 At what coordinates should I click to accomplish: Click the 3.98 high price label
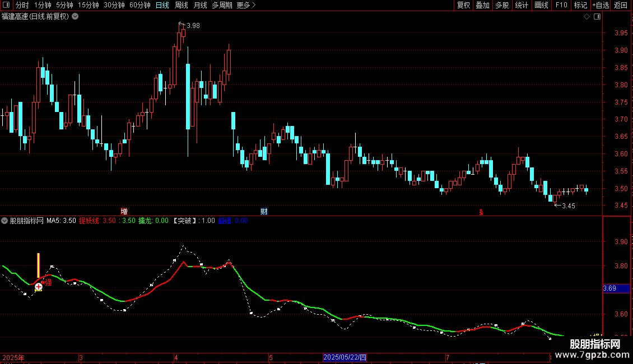point(193,25)
